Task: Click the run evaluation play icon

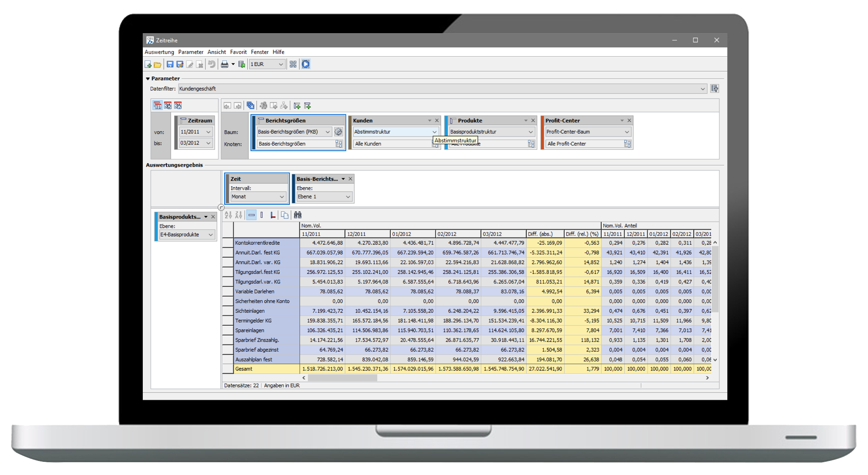Action: click(305, 64)
